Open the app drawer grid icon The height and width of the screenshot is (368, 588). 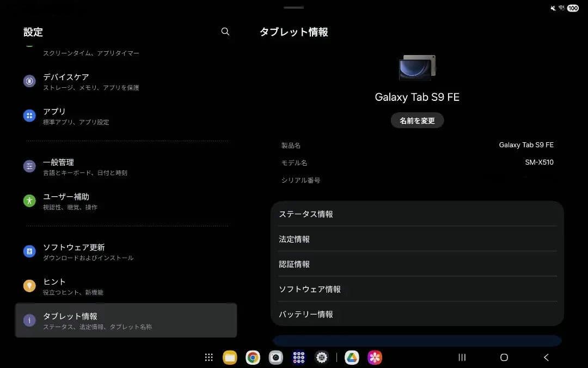coord(209,357)
